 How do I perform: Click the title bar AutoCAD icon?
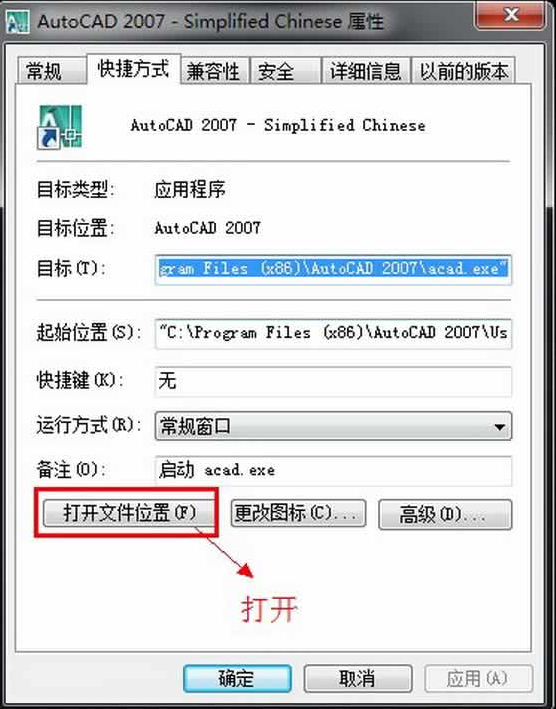pyautogui.click(x=18, y=21)
